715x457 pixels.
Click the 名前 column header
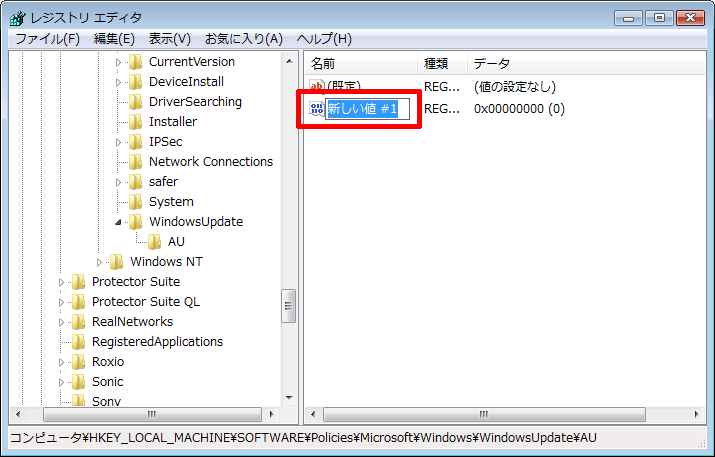361,63
